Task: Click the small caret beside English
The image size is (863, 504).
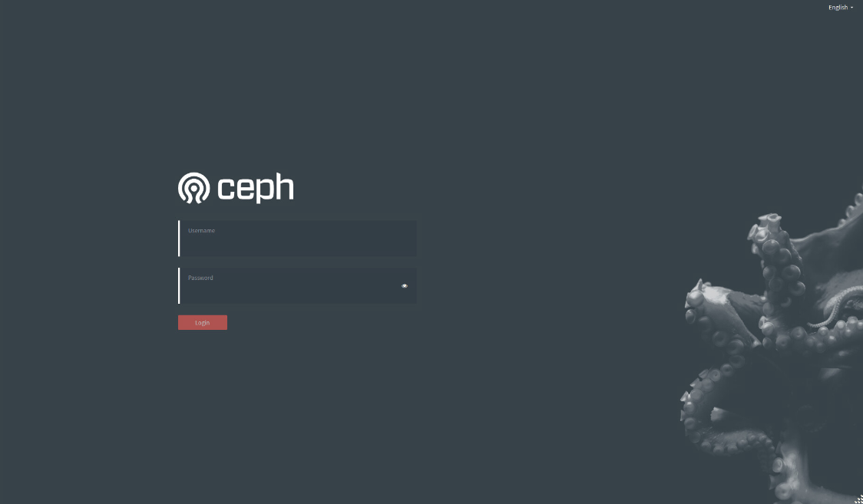Action: click(852, 8)
